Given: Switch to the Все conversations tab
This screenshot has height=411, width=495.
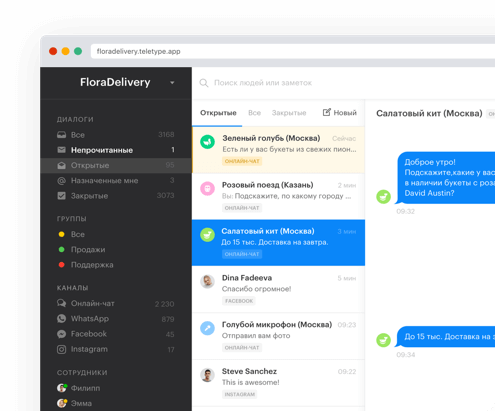Looking at the screenshot, I should [x=254, y=113].
